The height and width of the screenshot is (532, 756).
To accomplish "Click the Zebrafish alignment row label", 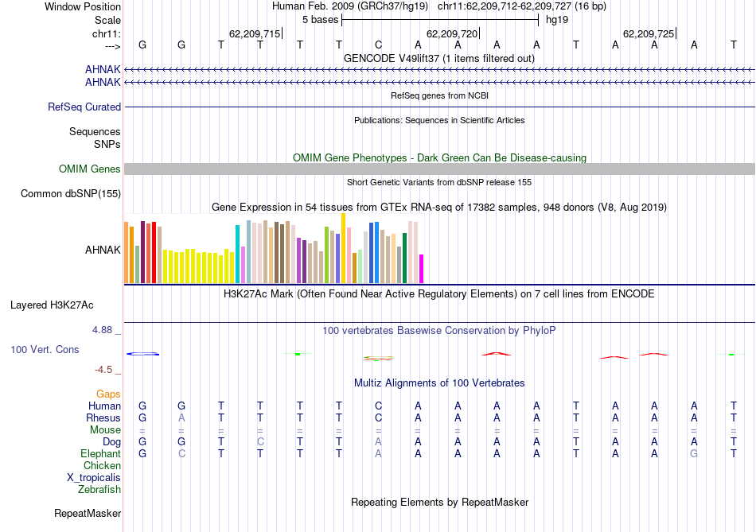I will point(99,490).
